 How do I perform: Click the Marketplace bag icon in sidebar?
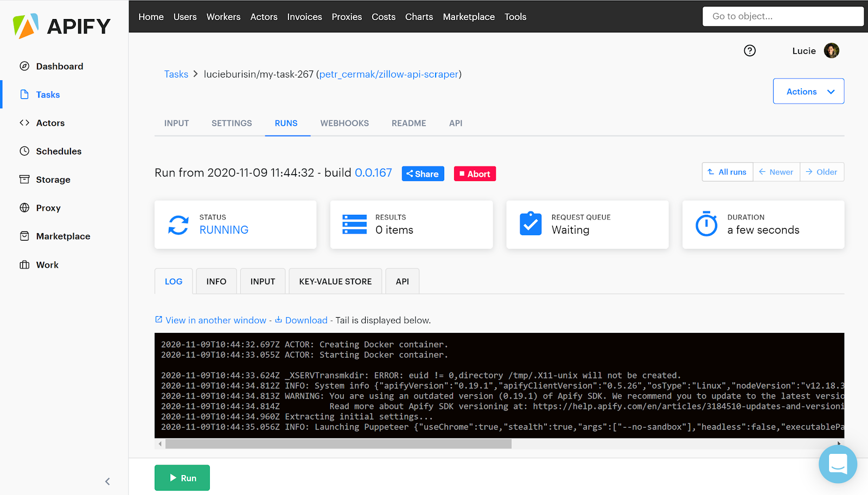pos(24,236)
